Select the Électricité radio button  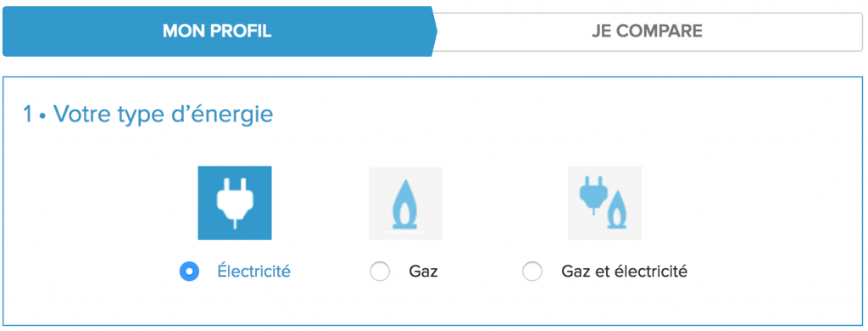tap(189, 272)
